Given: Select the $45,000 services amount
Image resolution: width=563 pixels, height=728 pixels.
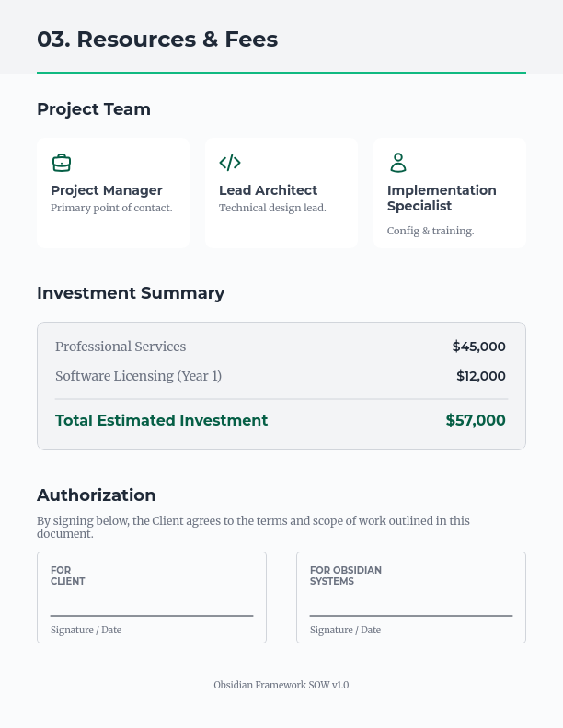Looking at the screenshot, I should (478, 347).
